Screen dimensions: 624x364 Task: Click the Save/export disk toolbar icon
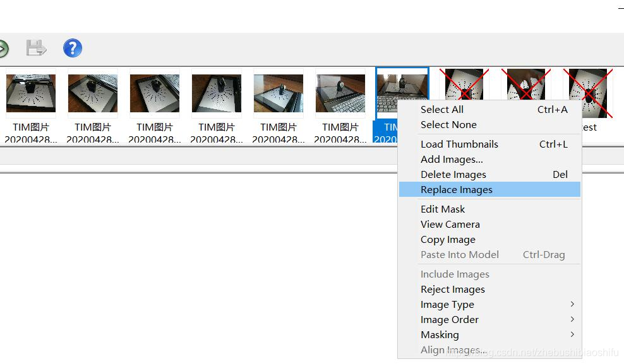[36, 48]
